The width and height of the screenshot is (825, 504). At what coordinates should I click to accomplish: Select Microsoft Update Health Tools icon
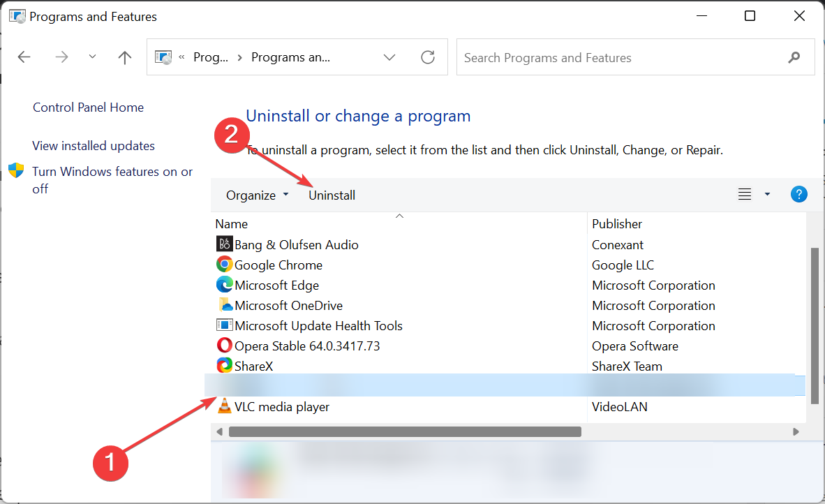[x=225, y=325]
